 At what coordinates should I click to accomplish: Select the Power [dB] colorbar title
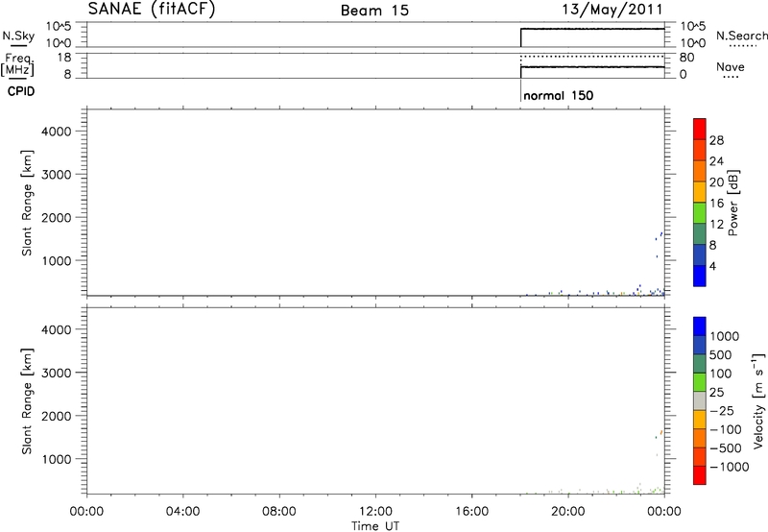pos(733,203)
